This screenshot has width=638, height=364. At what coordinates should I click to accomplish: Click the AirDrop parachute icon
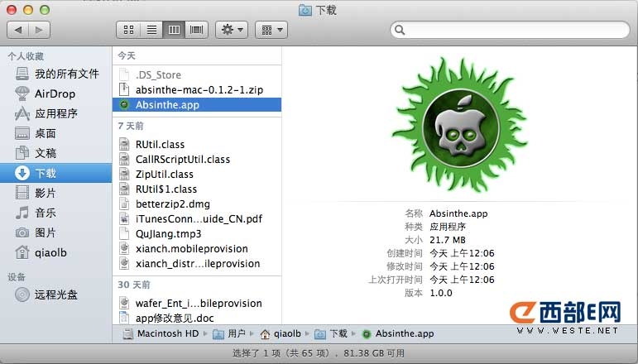point(22,93)
